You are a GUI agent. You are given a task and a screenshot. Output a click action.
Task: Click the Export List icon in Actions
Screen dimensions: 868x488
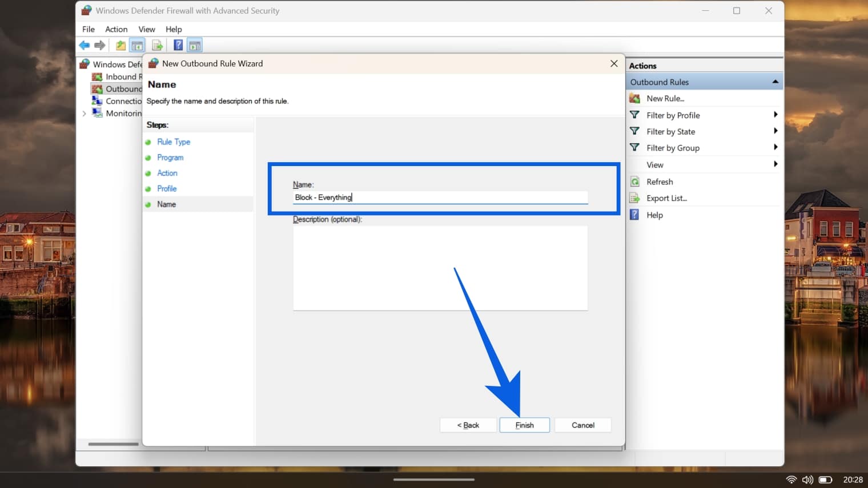coord(634,198)
